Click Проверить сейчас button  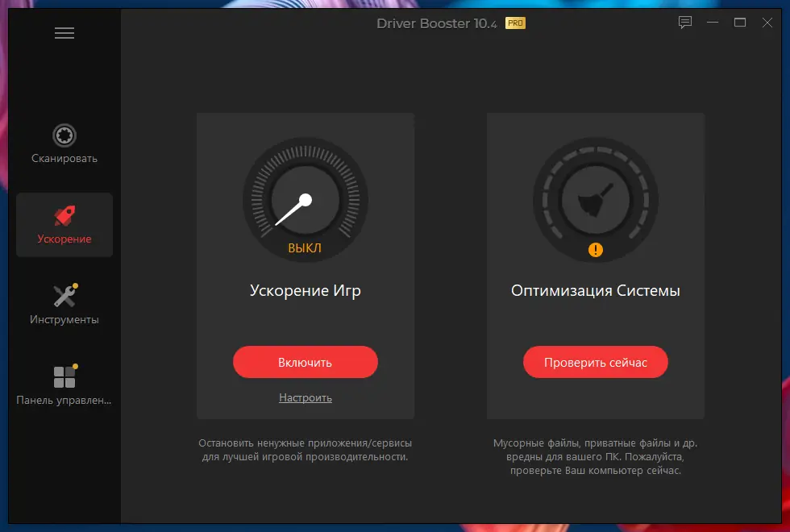596,362
